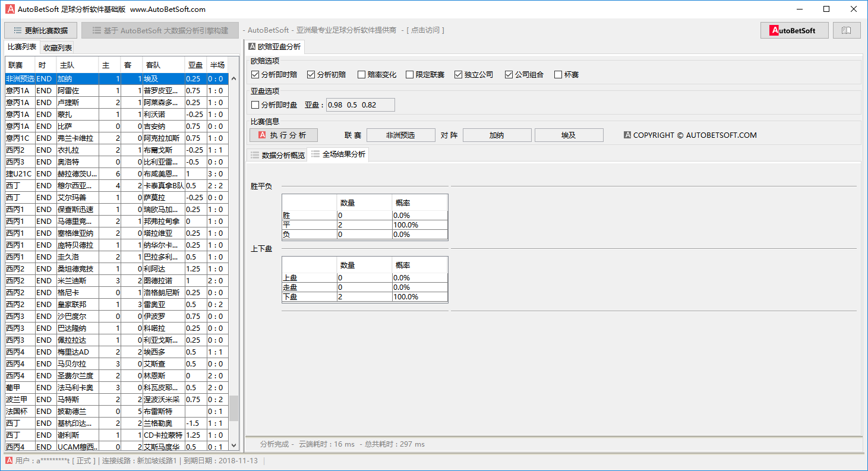Click the 非洲预选 league button
Viewport: 868px width, 471px height.
[400, 135]
